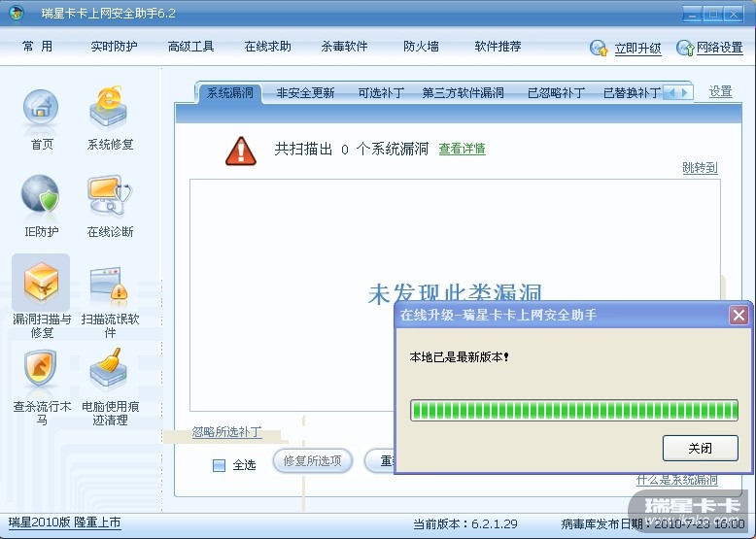Toggle the 全选 checkbox
Viewport: 756px width, 539px height.
pos(219,465)
